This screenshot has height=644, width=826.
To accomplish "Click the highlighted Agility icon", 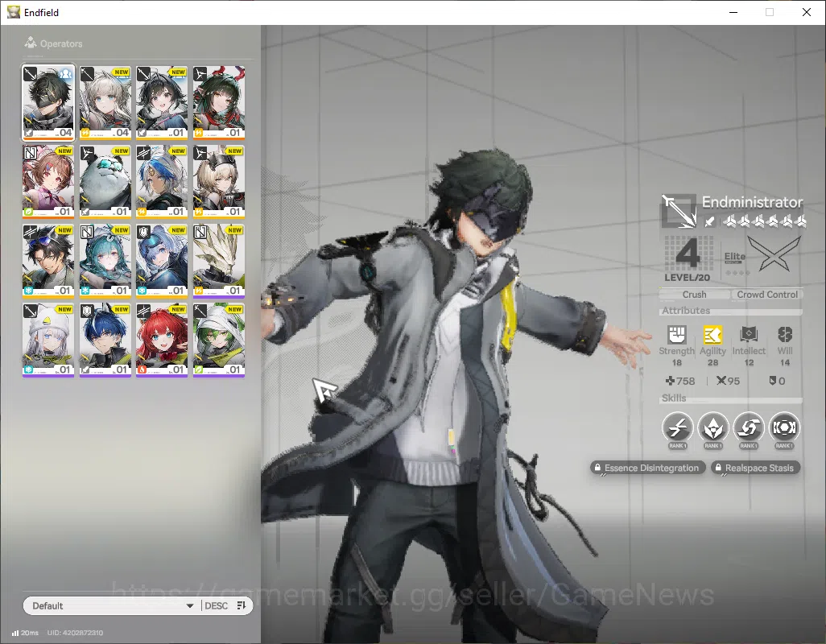I will click(712, 334).
